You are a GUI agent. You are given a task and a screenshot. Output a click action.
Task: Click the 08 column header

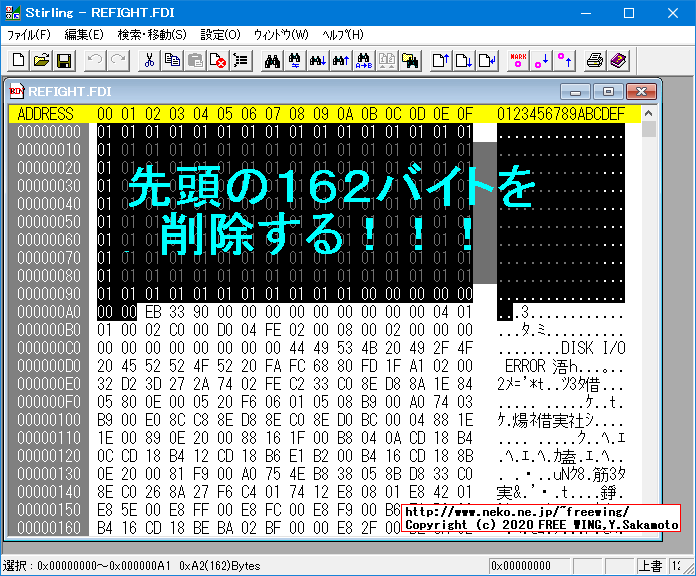[297, 114]
